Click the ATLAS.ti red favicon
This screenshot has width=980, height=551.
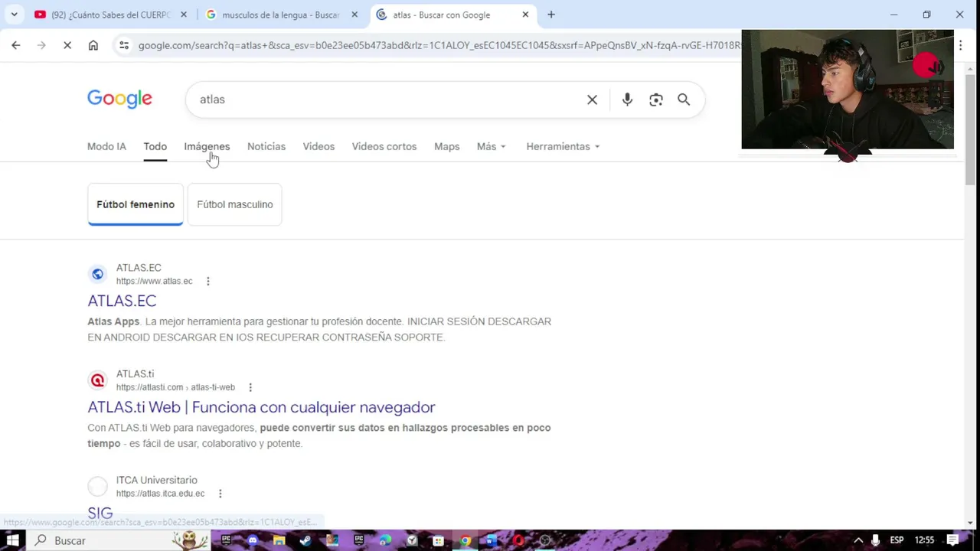tap(97, 380)
